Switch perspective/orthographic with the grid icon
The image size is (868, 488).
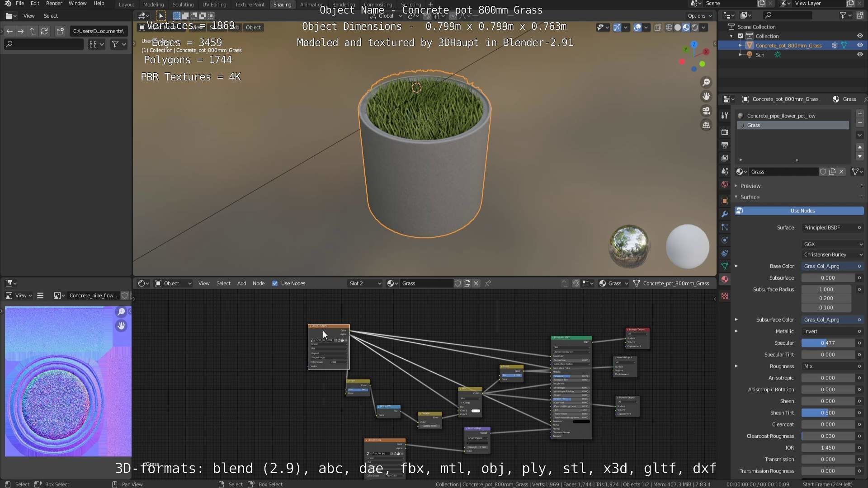[706, 125]
